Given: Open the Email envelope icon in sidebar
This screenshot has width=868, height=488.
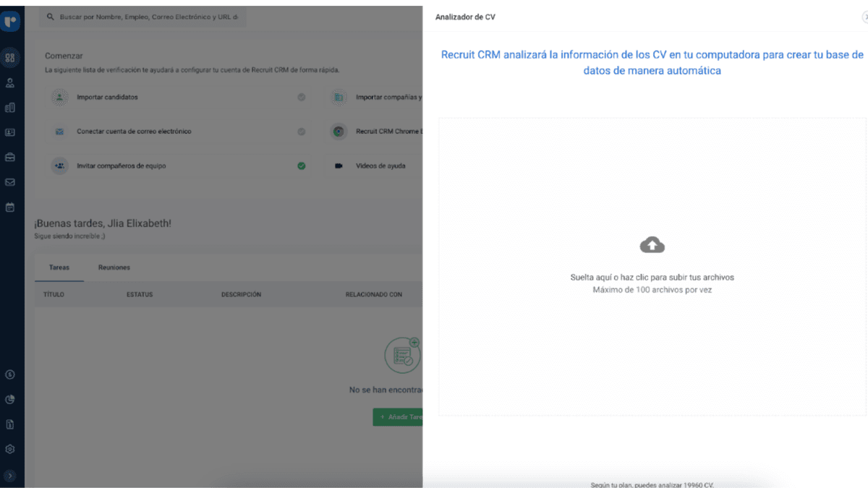Looking at the screenshot, I should [x=9, y=182].
